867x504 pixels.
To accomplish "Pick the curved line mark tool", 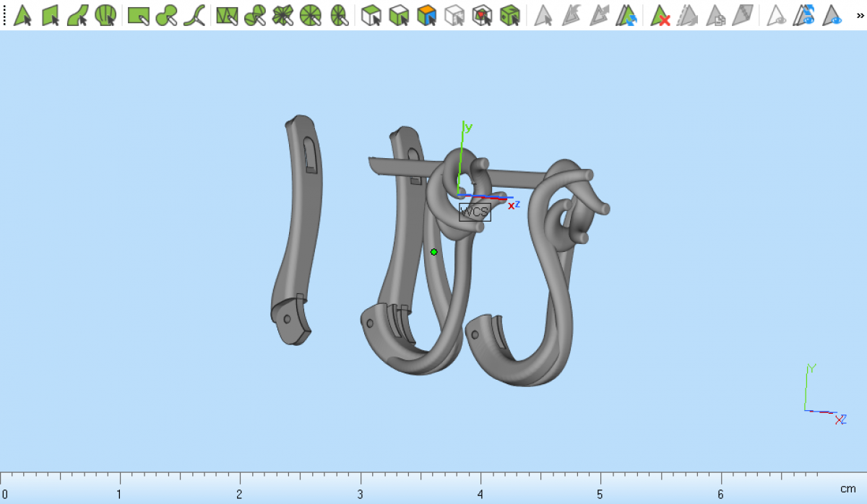I will click(194, 15).
